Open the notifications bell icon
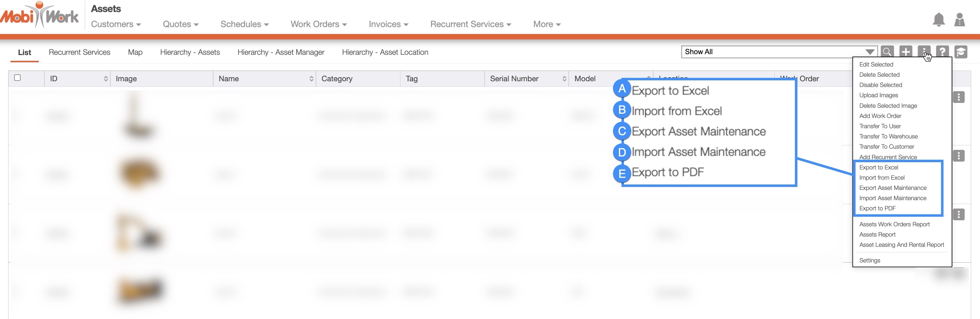The height and width of the screenshot is (319, 980). click(939, 20)
